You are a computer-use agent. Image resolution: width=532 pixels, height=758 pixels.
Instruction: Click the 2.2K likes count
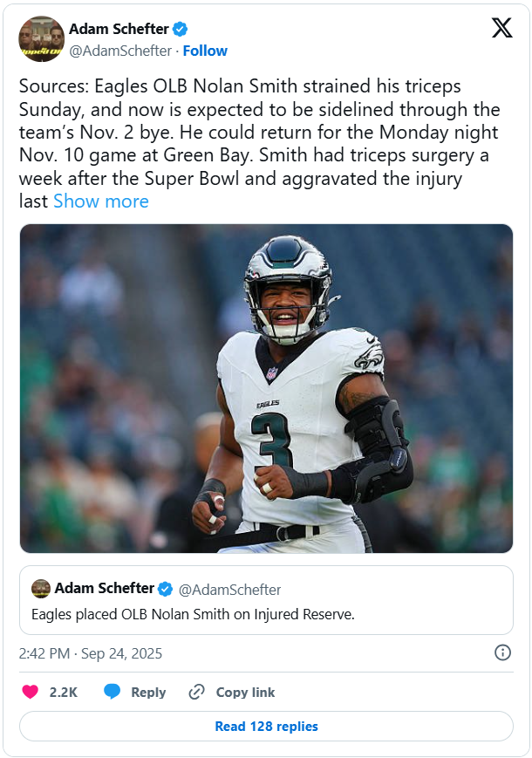(64, 693)
